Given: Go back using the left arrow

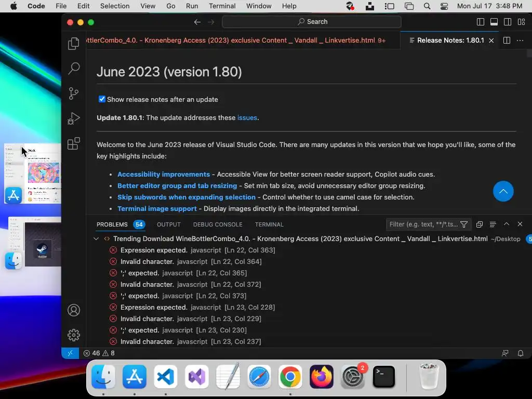Looking at the screenshot, I should pyautogui.click(x=197, y=22).
